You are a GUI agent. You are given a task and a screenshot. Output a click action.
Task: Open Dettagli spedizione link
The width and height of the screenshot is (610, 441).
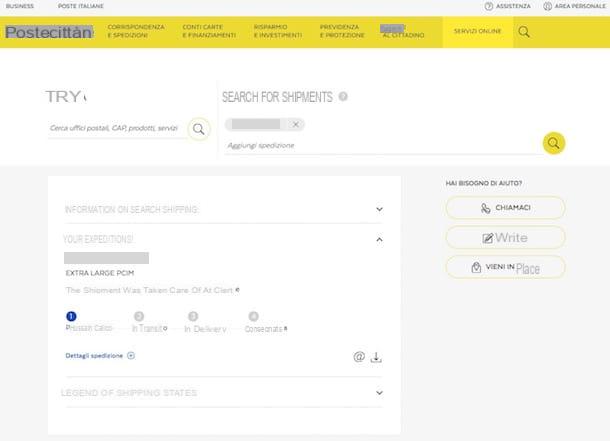(x=94, y=355)
